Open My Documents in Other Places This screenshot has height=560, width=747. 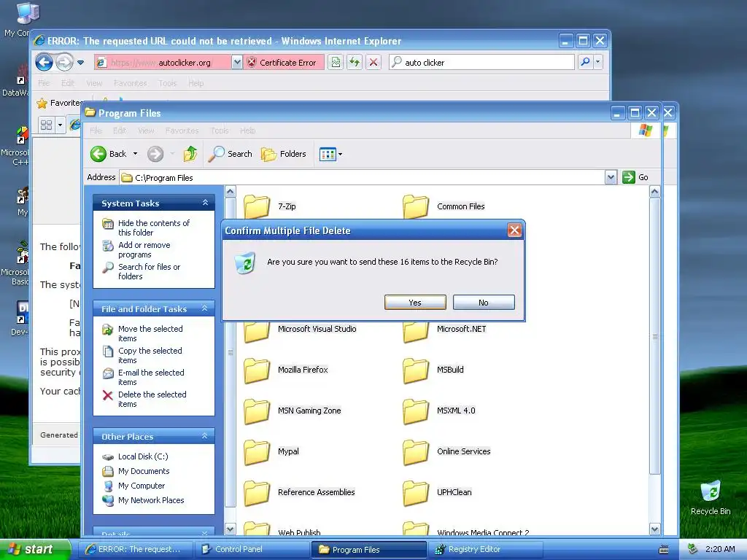(x=144, y=471)
